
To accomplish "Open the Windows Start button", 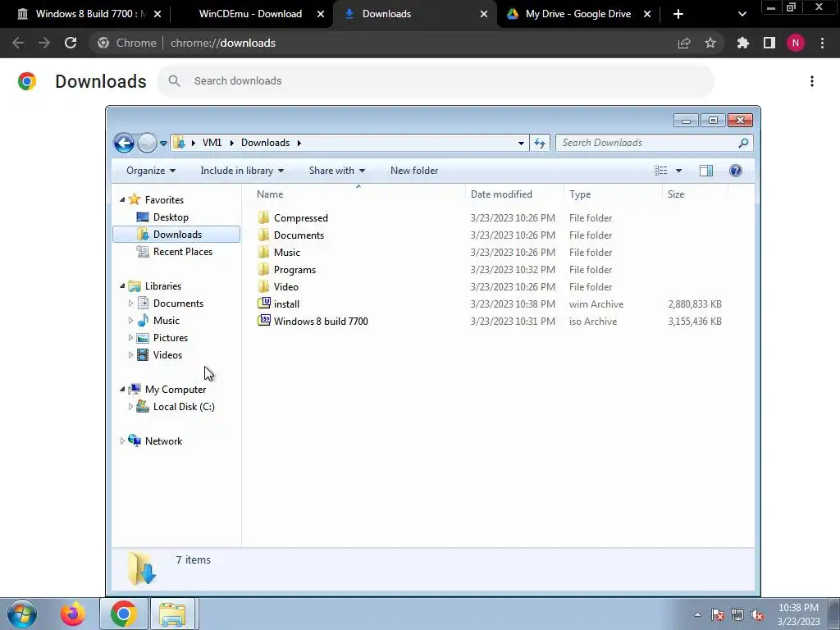I will [x=22, y=614].
